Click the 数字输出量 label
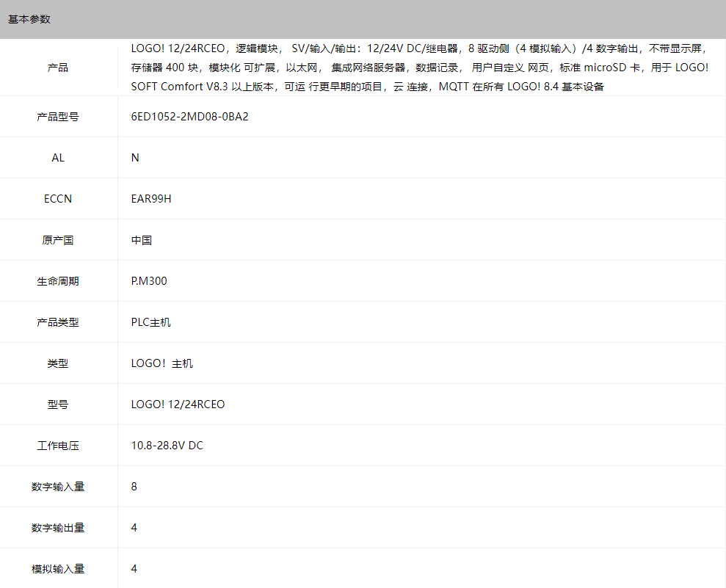This screenshot has height=588, width=726. [58, 528]
